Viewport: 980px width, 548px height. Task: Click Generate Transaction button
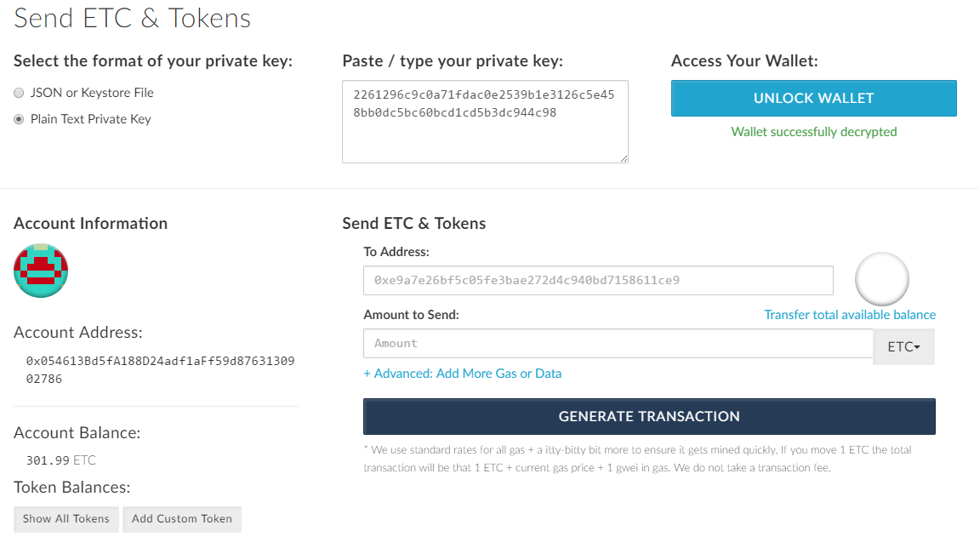[x=649, y=416]
